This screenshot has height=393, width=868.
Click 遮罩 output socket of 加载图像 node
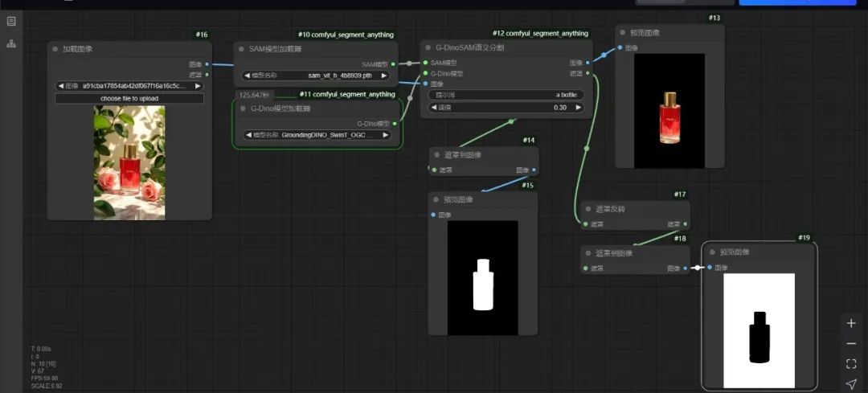tap(207, 74)
